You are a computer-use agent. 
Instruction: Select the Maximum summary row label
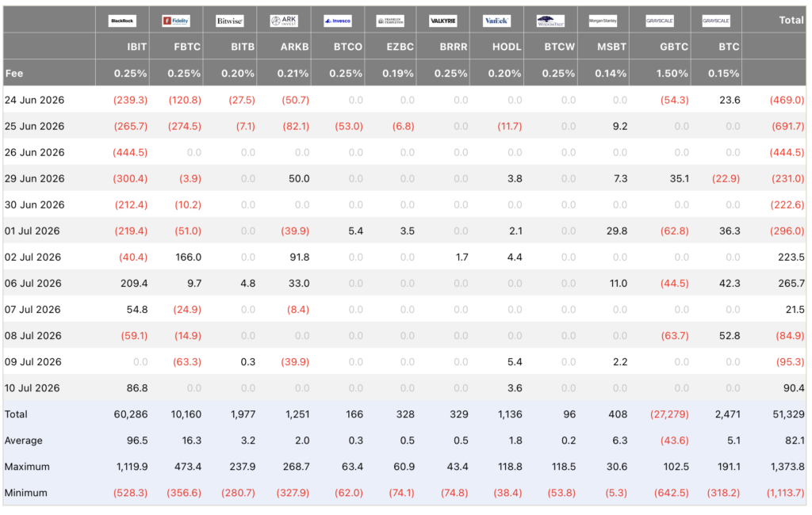coord(27,467)
